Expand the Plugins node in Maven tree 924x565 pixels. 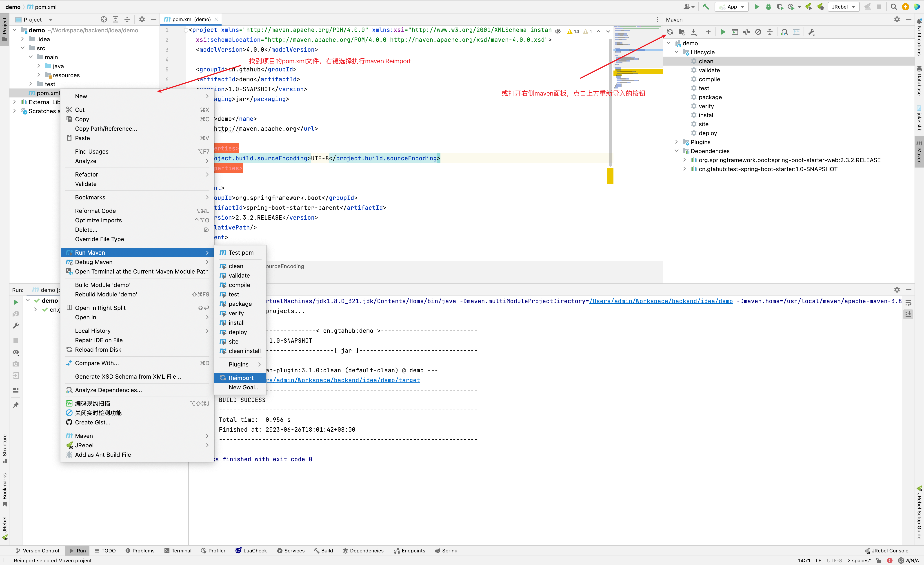pyautogui.click(x=677, y=142)
